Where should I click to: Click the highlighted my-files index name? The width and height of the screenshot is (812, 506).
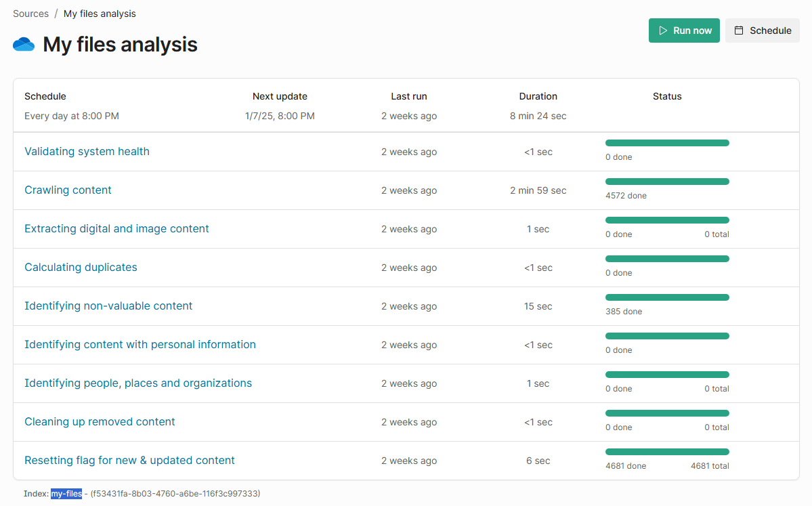(66, 494)
